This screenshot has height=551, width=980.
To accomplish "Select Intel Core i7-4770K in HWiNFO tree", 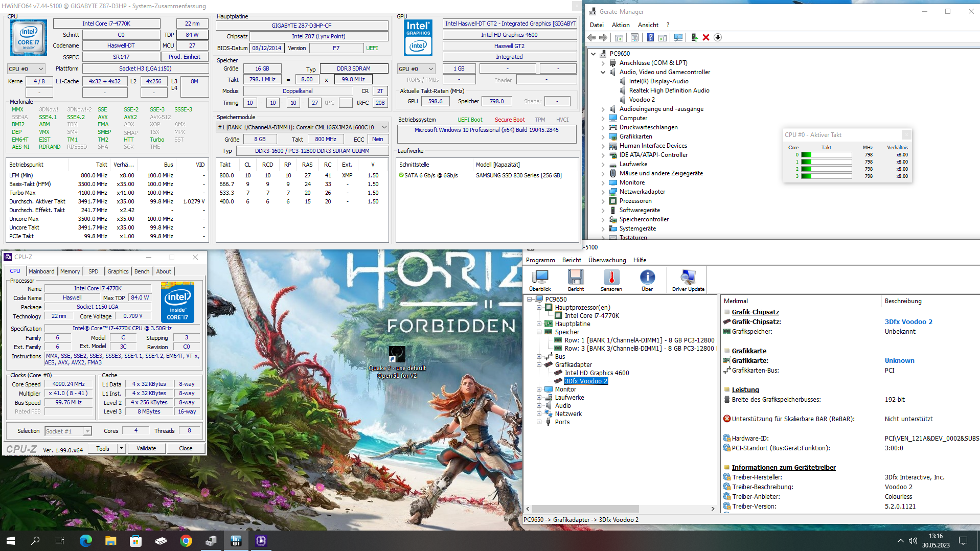I will click(x=591, y=316).
